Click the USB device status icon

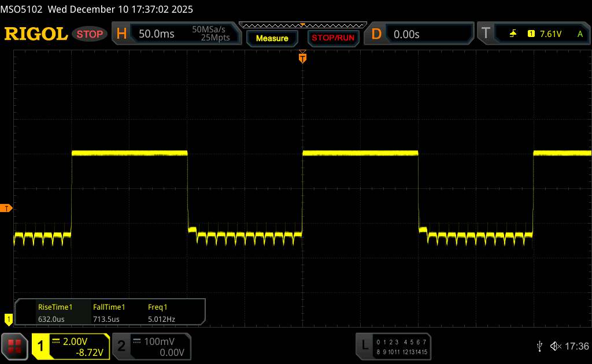539,346
